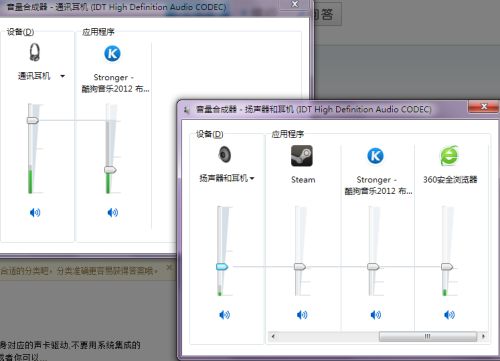500x361 pixels.
Task: Click the 360安全浏览器 icon
Action: (449, 156)
